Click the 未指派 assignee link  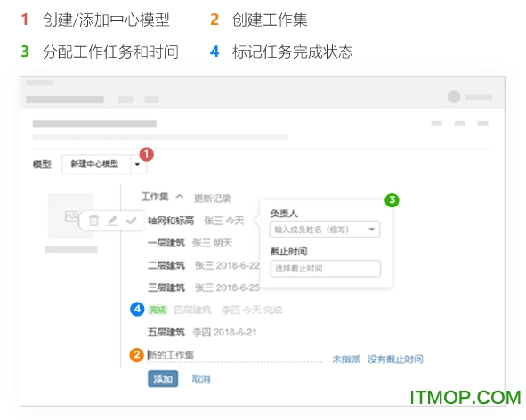tap(346, 359)
